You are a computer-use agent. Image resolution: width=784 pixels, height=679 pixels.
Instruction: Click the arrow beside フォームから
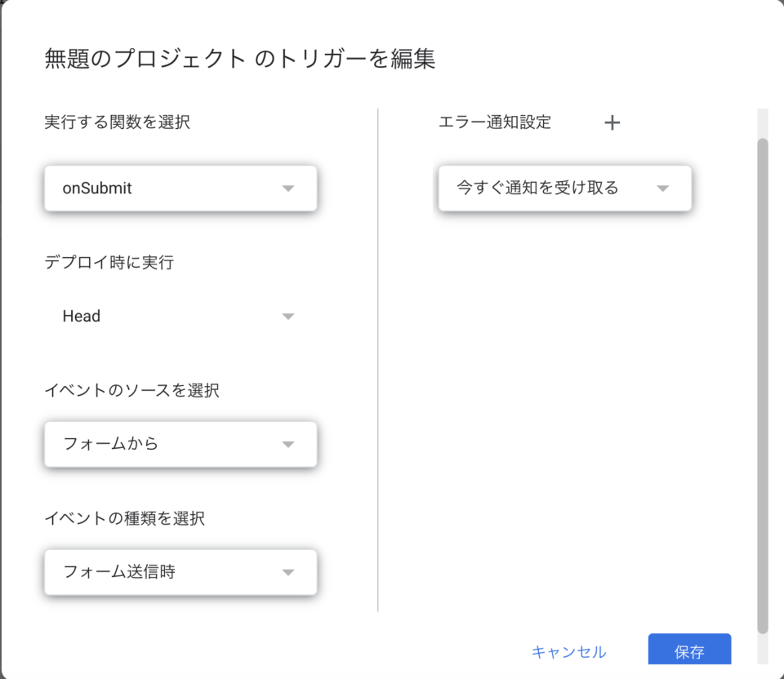(288, 444)
